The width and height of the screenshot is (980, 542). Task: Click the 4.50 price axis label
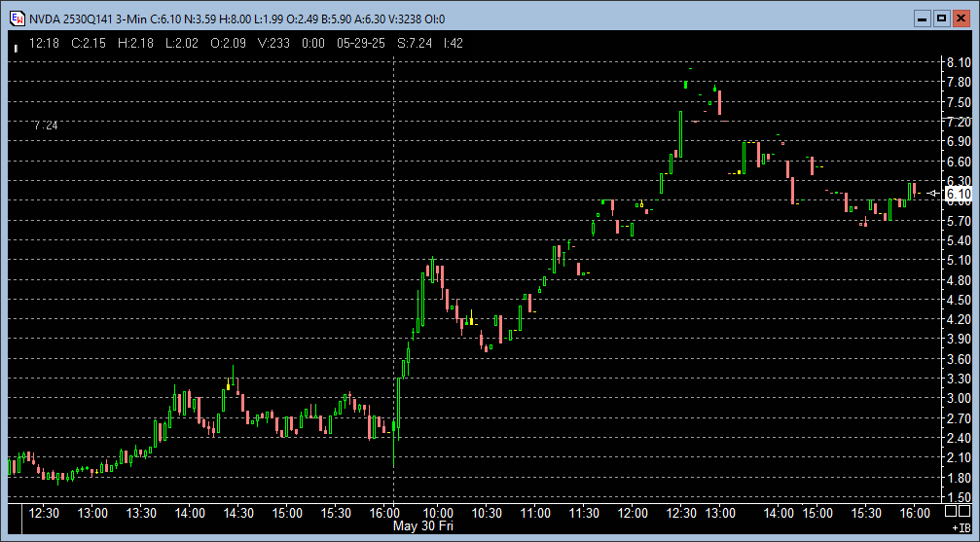tap(959, 300)
